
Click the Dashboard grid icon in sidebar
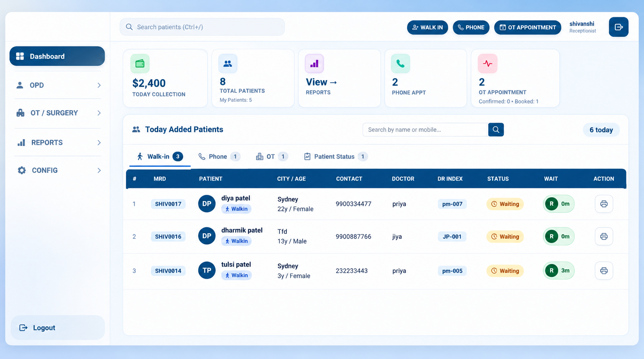click(20, 56)
